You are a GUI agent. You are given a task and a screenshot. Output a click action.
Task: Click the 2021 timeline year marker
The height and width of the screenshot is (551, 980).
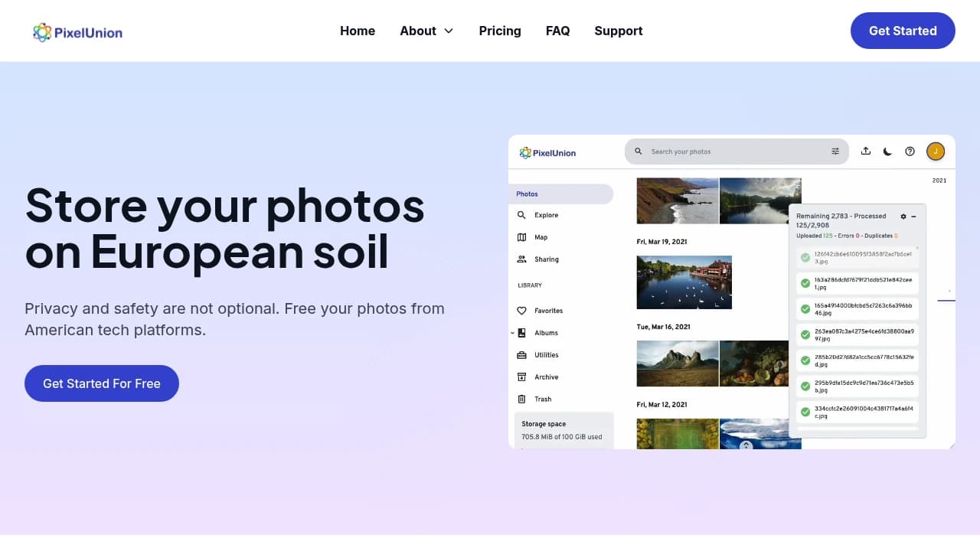pos(939,181)
